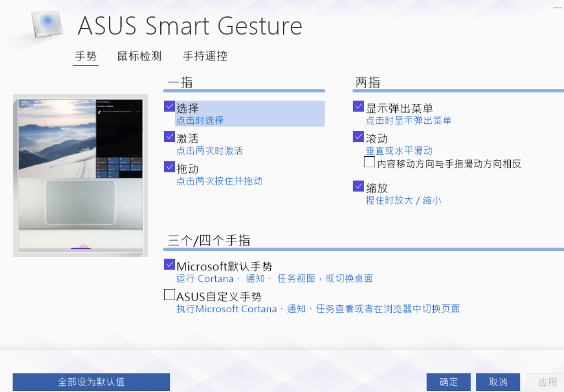
Task: Open the 手持遥控 tab
Action: 205,56
